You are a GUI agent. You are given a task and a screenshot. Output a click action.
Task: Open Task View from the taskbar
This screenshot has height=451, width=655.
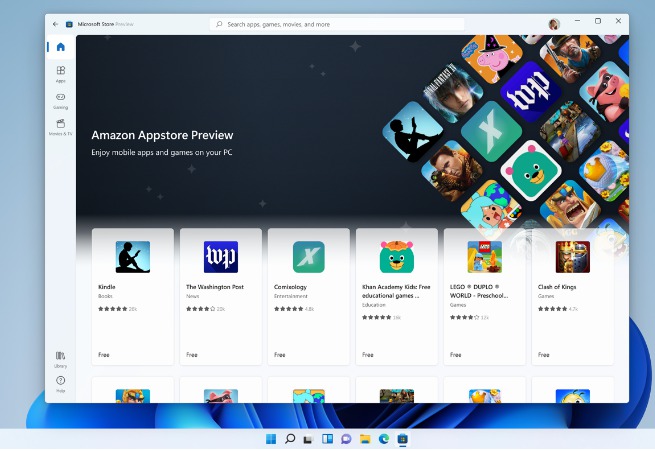(309, 439)
